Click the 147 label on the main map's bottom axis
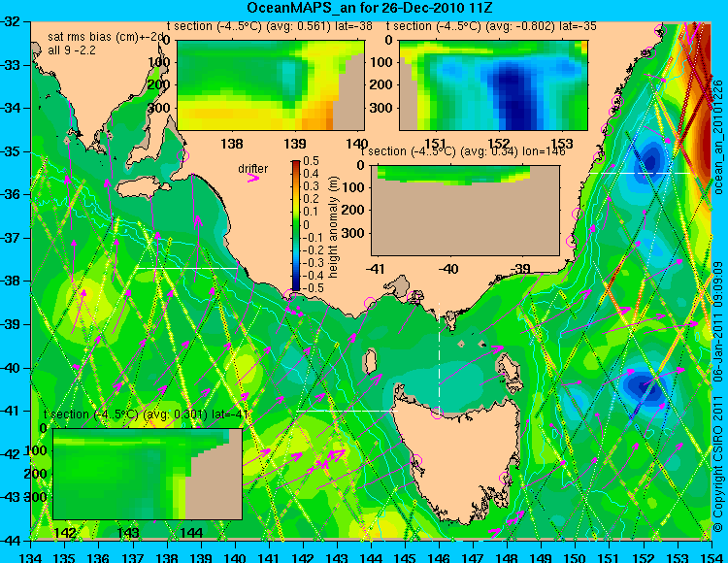The height and width of the screenshot is (563, 728). tap(473, 557)
